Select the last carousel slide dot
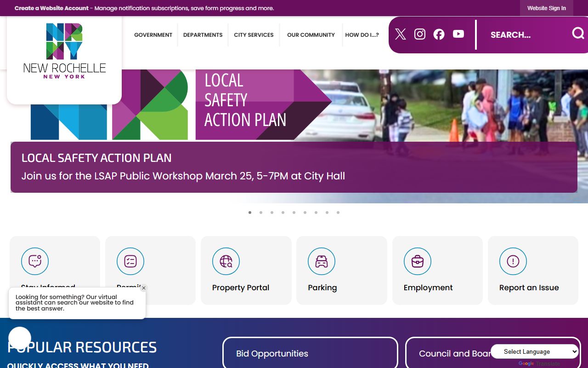The height and width of the screenshot is (368, 588). click(x=338, y=213)
